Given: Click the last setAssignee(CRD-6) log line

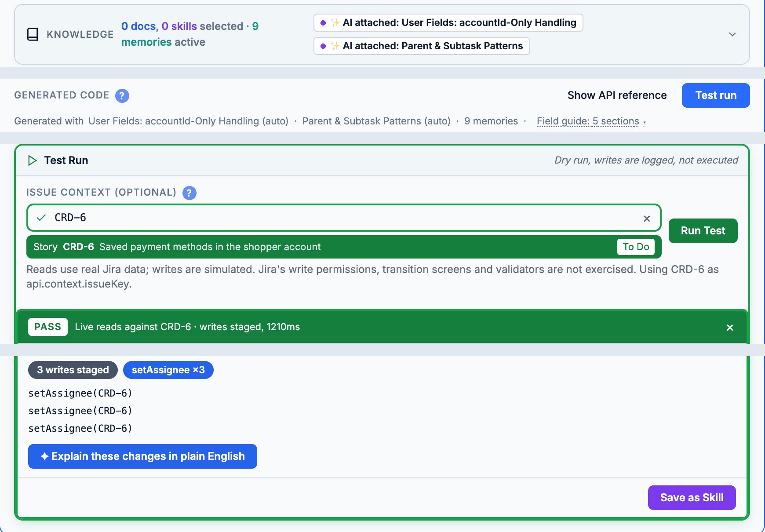Looking at the screenshot, I should coord(80,428).
